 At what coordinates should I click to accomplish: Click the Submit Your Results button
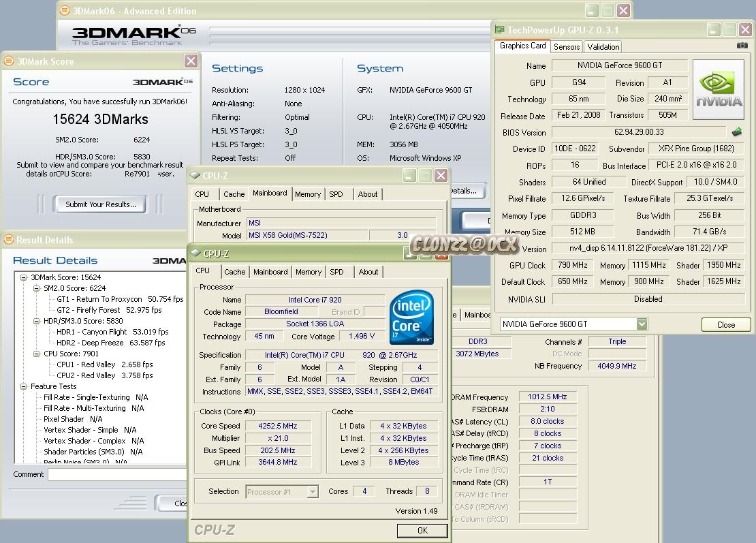pyautogui.click(x=101, y=204)
